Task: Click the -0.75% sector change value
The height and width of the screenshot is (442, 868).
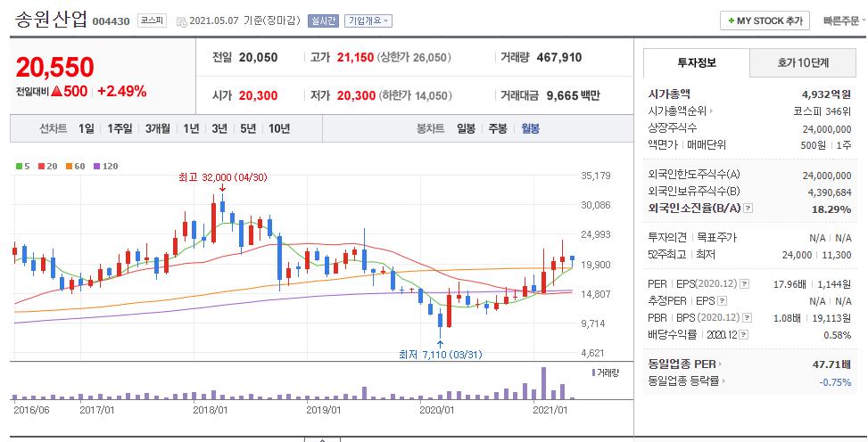Action: pyautogui.click(x=835, y=381)
